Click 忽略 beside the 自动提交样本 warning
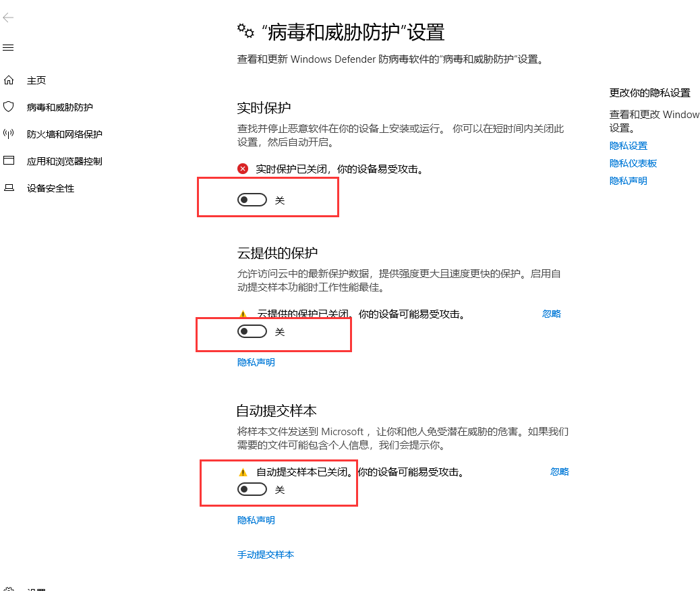This screenshot has width=700, height=591. [559, 472]
